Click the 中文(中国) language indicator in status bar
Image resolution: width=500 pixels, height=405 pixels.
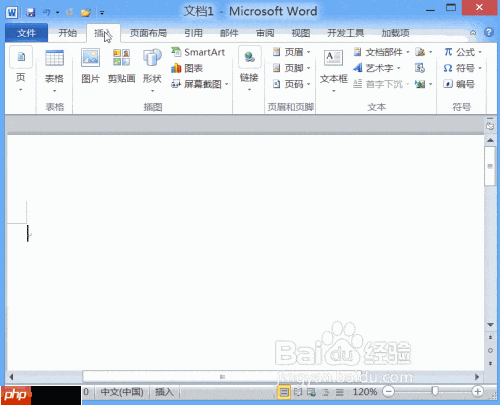122,392
